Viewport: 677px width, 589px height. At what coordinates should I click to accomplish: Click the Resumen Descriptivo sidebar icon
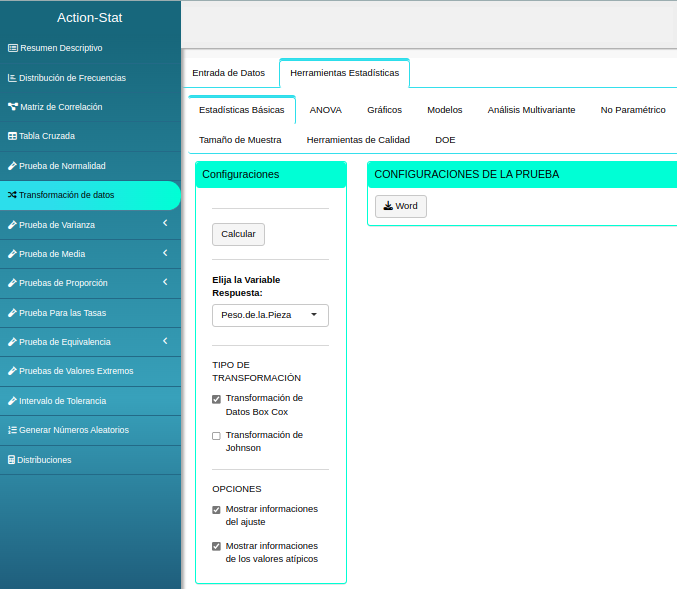[12, 48]
